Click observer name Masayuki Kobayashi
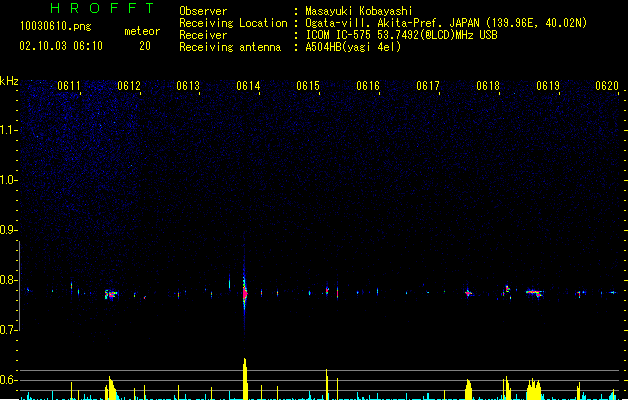Viewport: 629px width, 400px height. click(x=358, y=11)
